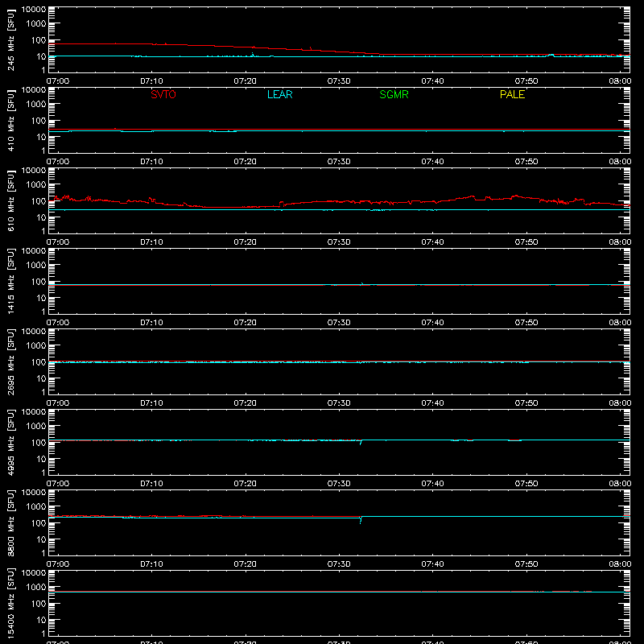Click the 07:30 tick under the 1415 MHz panel
Viewport: 644px width, 644px height.
pyautogui.click(x=339, y=323)
